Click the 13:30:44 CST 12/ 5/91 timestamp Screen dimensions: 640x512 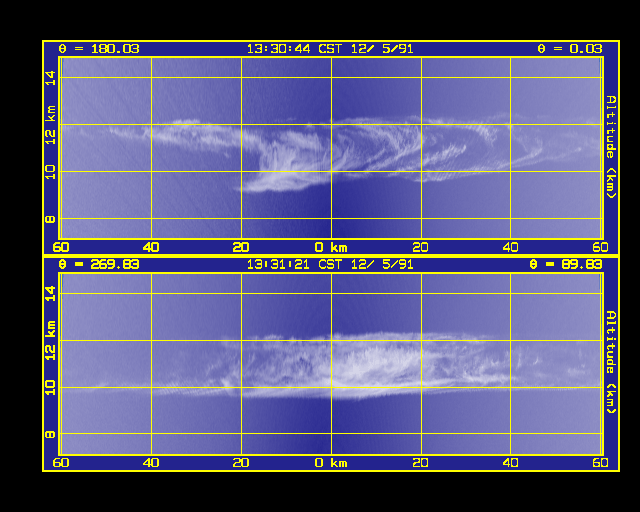click(x=330, y=49)
